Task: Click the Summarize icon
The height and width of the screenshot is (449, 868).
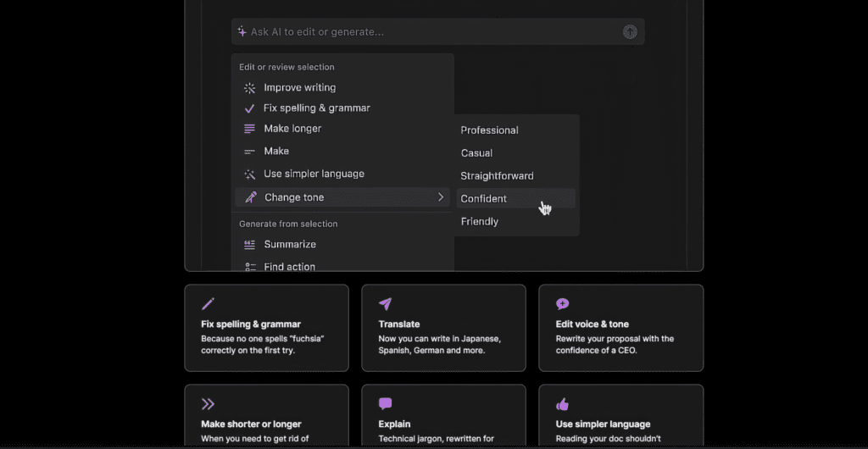Action: click(250, 244)
